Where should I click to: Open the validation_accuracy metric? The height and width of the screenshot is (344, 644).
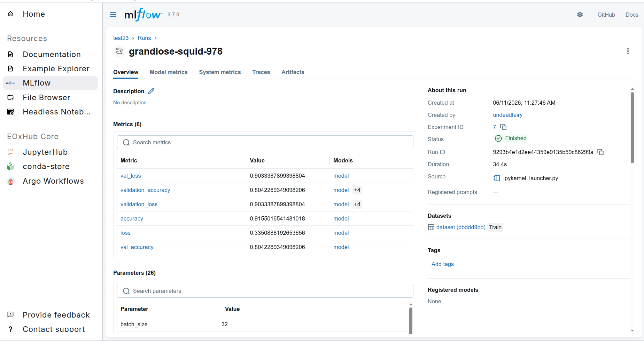pos(145,190)
